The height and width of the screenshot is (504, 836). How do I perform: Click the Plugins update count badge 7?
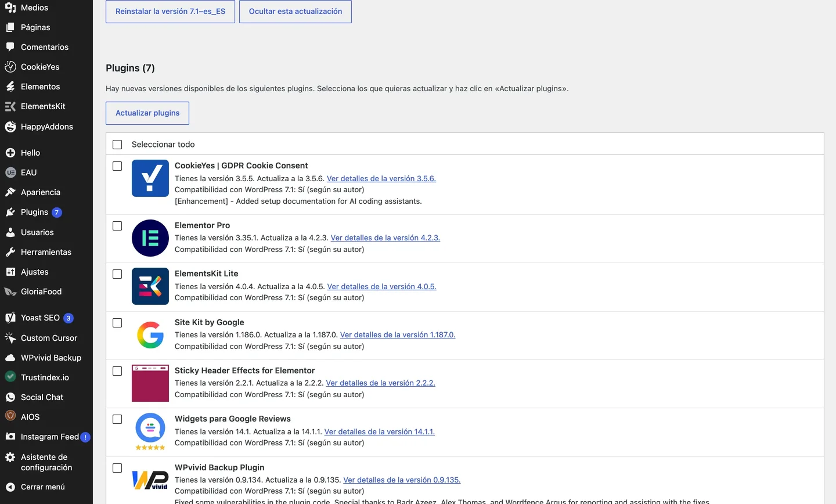[x=57, y=213]
